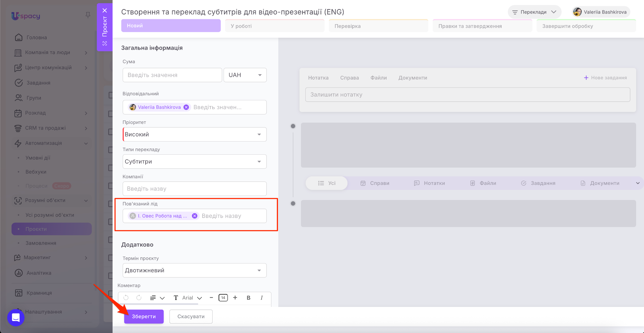Click the undo icon in comment editor
This screenshot has width=644, height=333.
[126, 297]
